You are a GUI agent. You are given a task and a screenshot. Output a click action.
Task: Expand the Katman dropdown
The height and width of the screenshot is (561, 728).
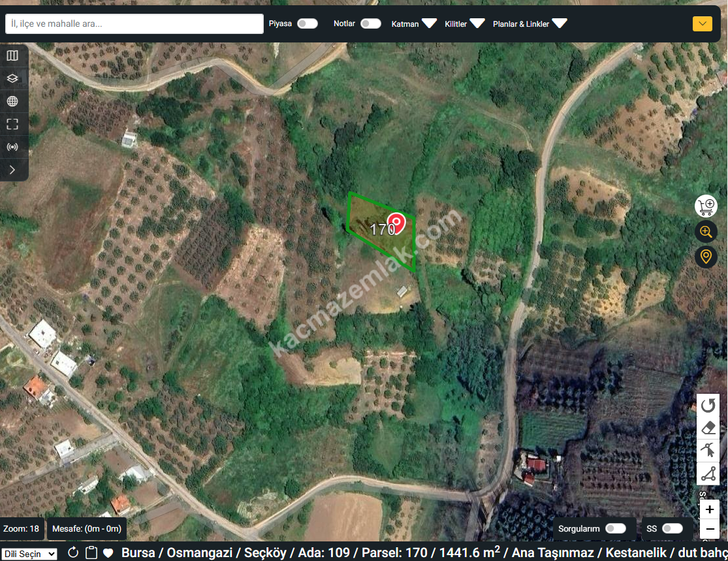[x=414, y=24]
